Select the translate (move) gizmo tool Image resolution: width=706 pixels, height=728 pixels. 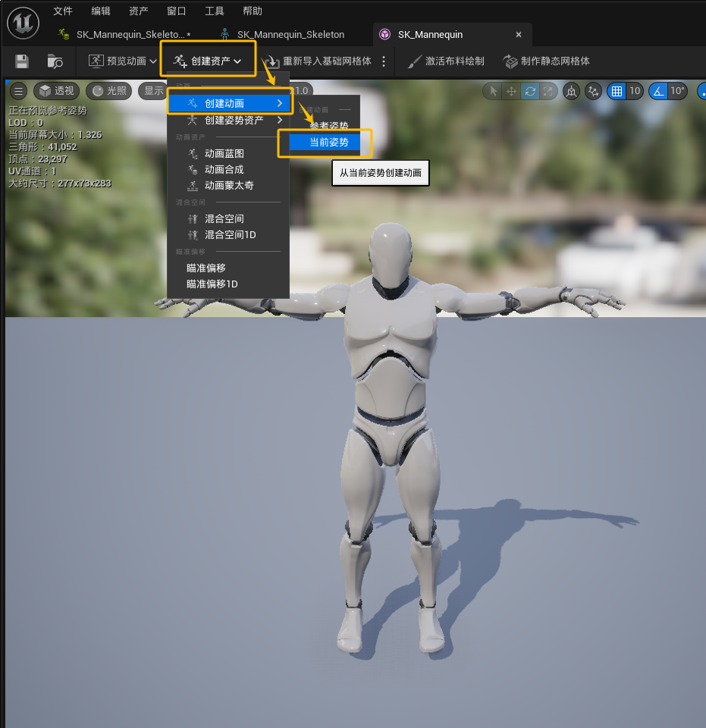pos(512,91)
